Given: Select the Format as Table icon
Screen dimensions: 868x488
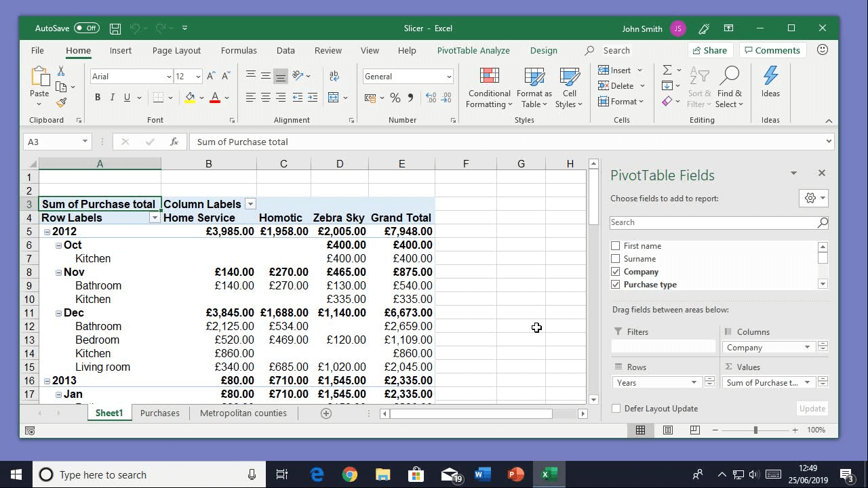Looking at the screenshot, I should pos(534,87).
